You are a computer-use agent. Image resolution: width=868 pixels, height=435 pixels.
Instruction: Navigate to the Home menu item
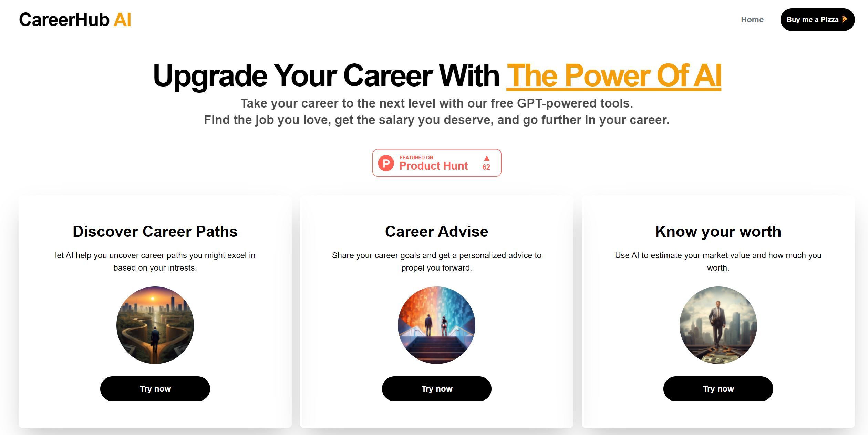tap(752, 20)
